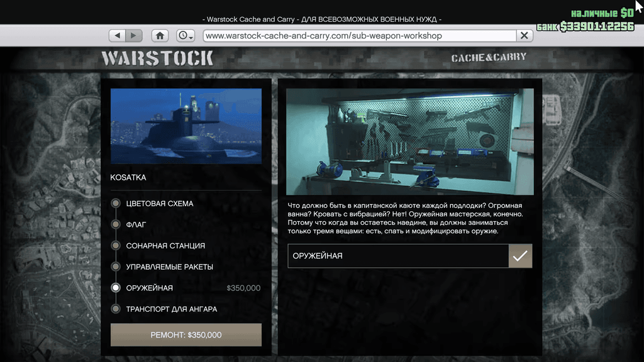This screenshot has height=362, width=644.
Task: Click the weapon workshop preview image
Action: (x=410, y=141)
